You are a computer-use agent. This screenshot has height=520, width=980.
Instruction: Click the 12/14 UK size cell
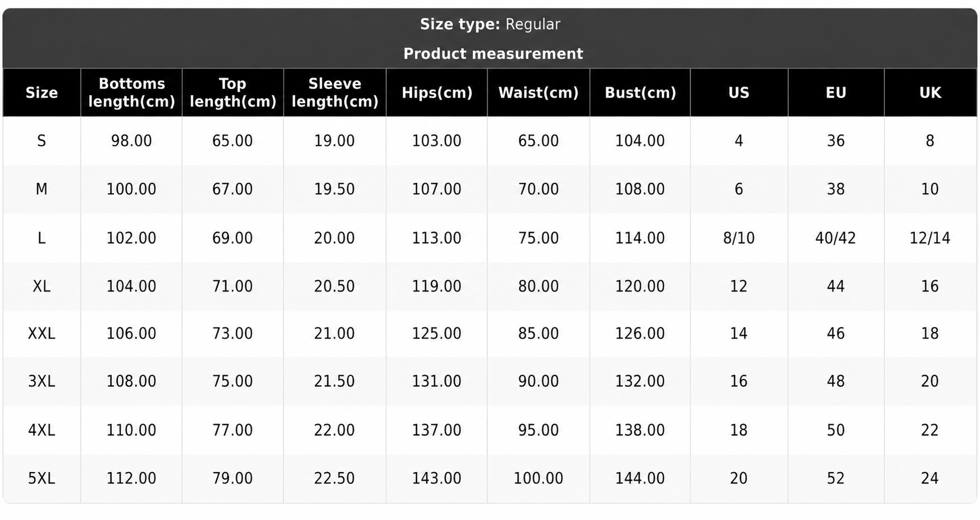[930, 238]
